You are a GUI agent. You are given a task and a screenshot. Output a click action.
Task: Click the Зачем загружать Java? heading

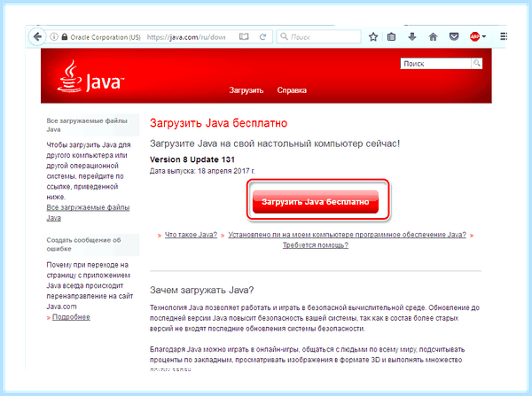coord(201,290)
